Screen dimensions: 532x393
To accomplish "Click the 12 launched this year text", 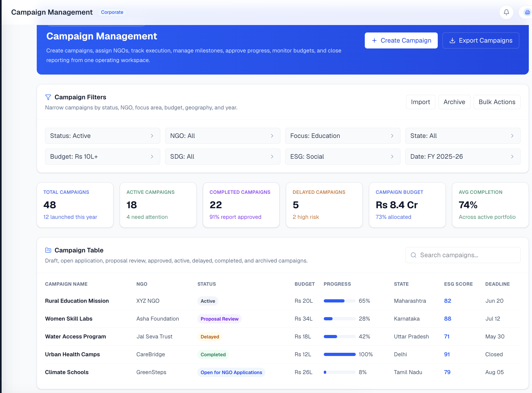I will (x=70, y=217).
